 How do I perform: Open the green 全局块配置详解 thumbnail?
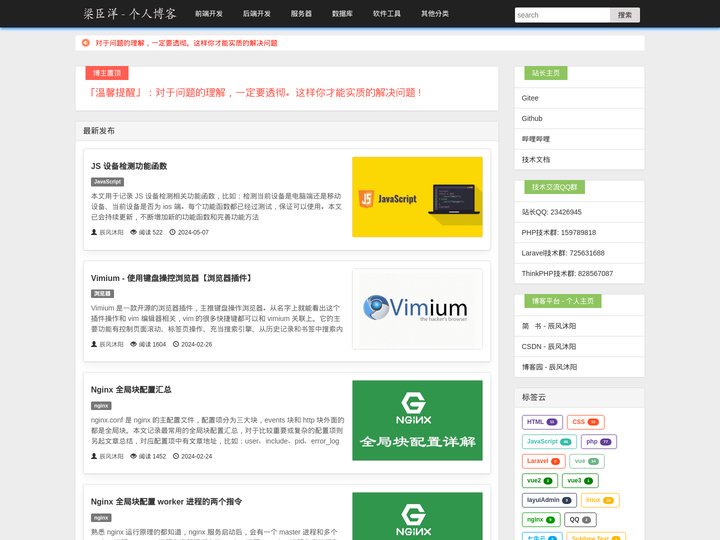point(417,421)
